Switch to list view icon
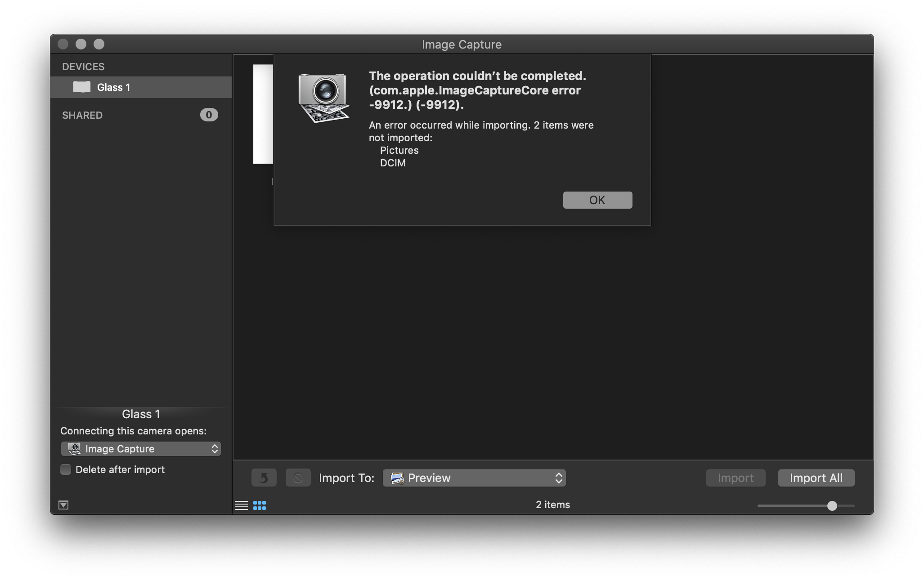The image size is (924, 581). 242,505
